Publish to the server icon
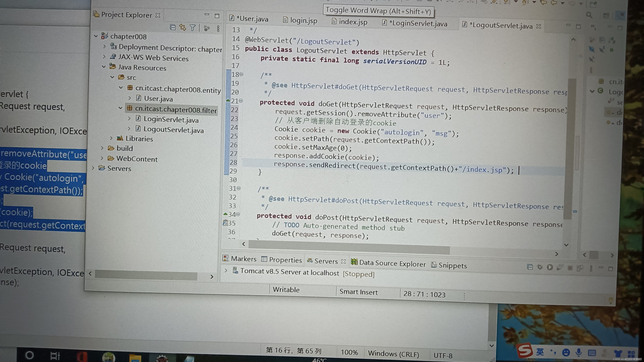The image size is (644, 362). [x=580, y=268]
